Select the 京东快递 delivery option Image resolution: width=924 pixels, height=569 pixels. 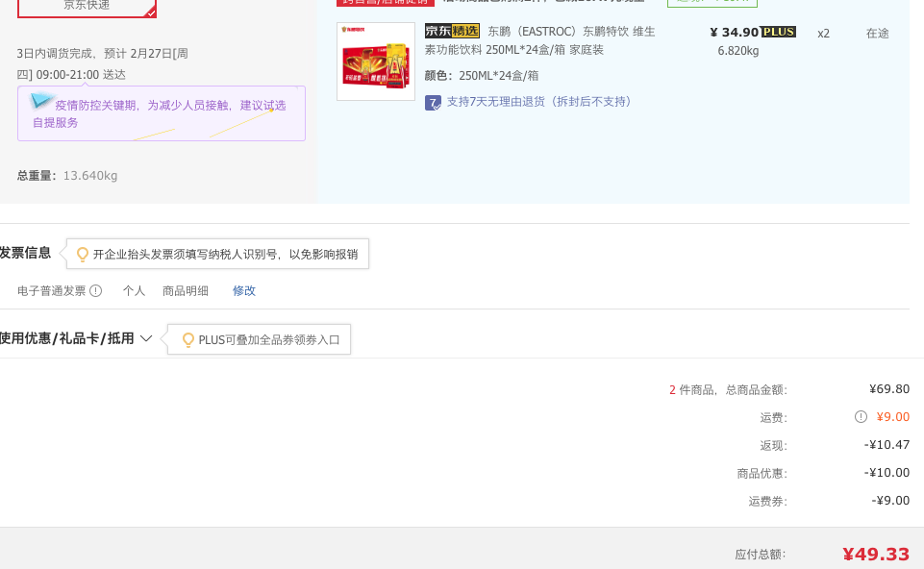(87, 8)
